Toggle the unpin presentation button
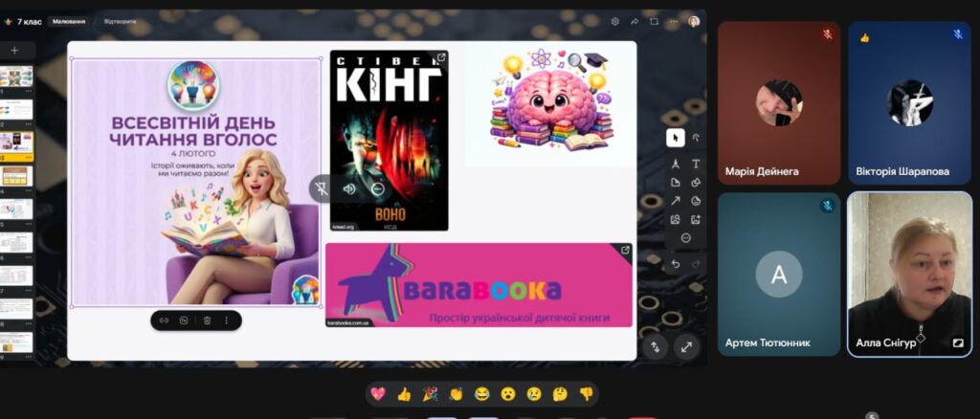 coord(322,188)
